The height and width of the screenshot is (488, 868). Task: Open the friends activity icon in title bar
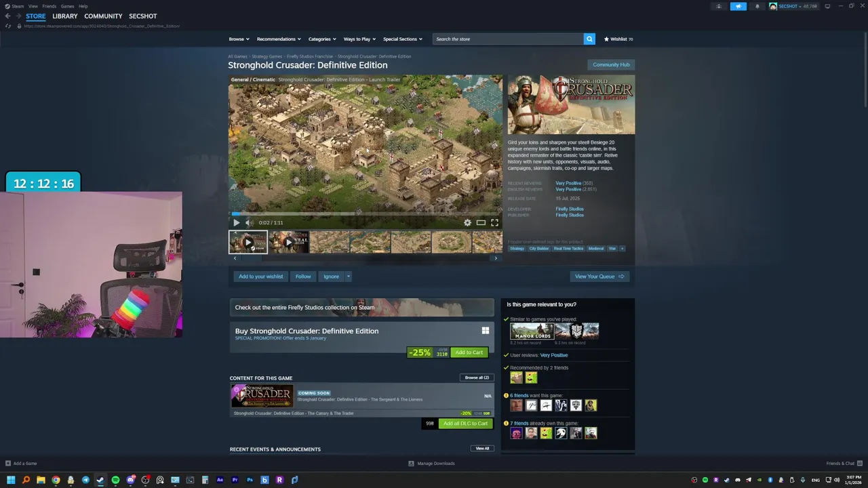pyautogui.click(x=719, y=6)
